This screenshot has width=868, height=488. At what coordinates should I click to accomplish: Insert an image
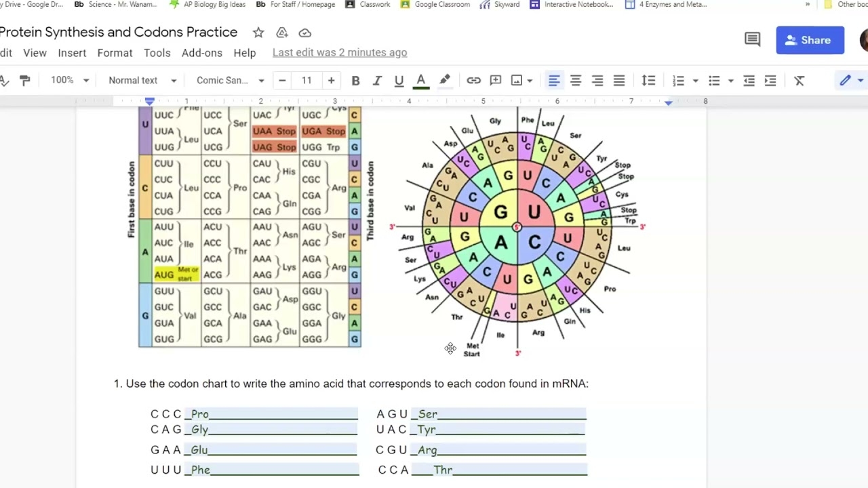point(517,80)
